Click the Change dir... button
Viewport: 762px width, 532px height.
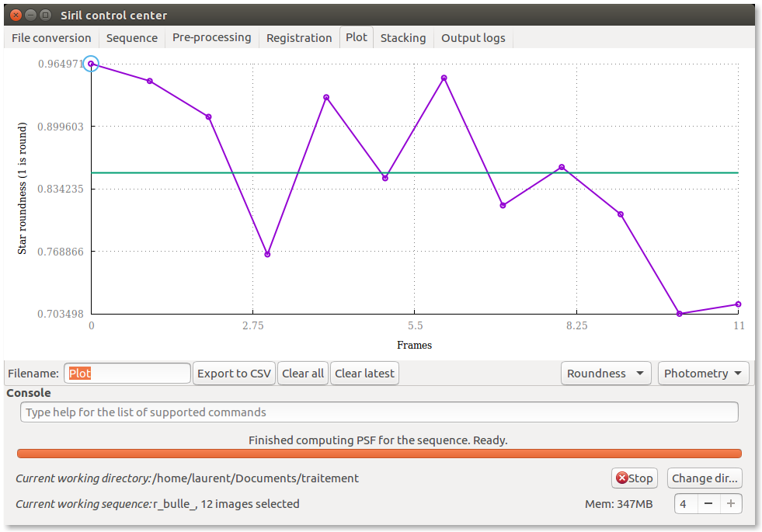[705, 478]
